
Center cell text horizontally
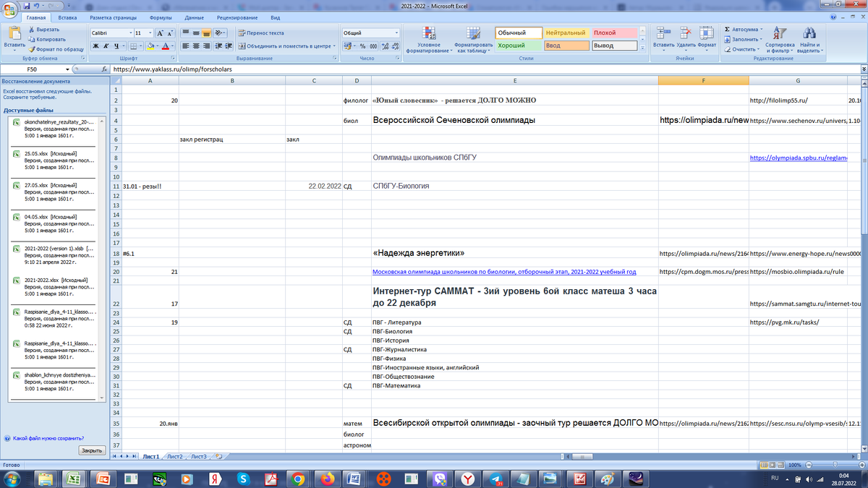tap(195, 46)
